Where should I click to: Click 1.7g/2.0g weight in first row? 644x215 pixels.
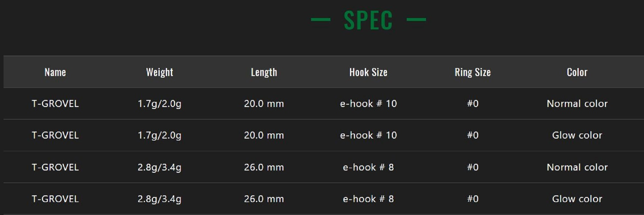[159, 103]
